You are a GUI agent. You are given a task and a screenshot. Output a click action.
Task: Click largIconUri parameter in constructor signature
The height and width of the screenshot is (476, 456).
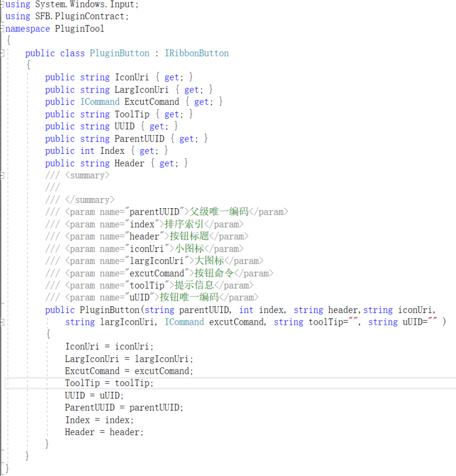coord(127,322)
